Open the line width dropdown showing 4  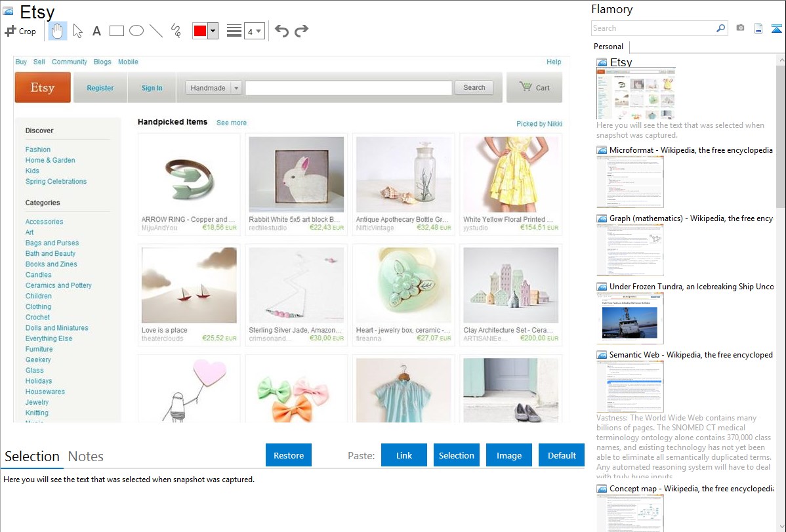pos(255,31)
